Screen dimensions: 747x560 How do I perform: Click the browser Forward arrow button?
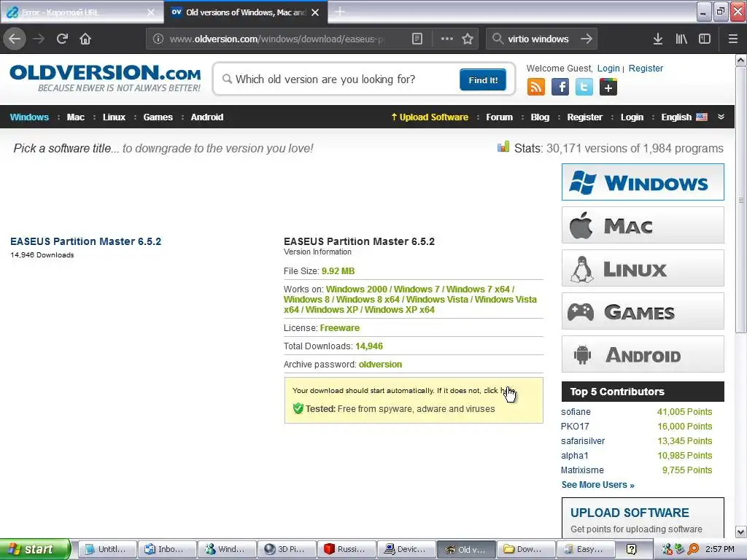coord(39,39)
